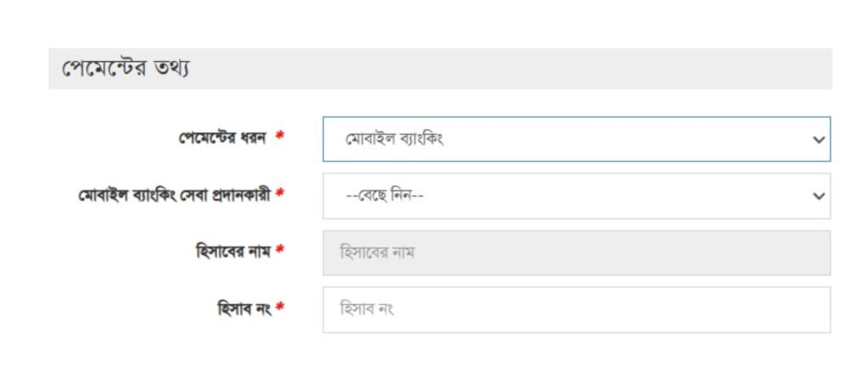The height and width of the screenshot is (381, 868).
Task: Focus the হিসাব নং input field
Action: click(x=576, y=309)
